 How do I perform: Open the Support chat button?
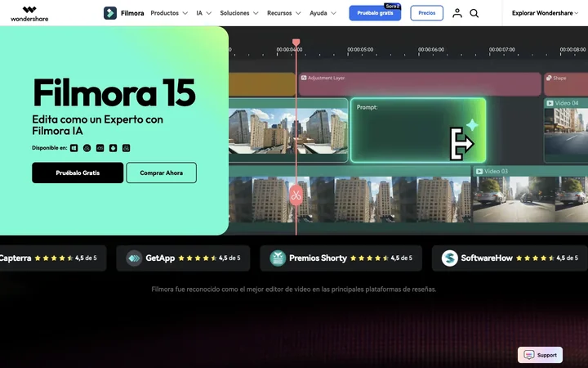coord(540,355)
